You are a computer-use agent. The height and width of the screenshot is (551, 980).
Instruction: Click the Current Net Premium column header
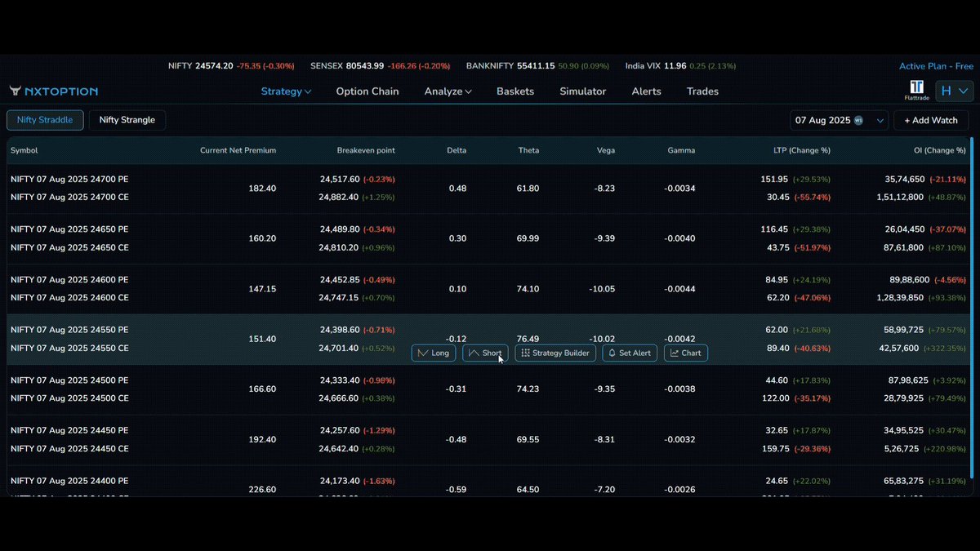[x=238, y=150]
